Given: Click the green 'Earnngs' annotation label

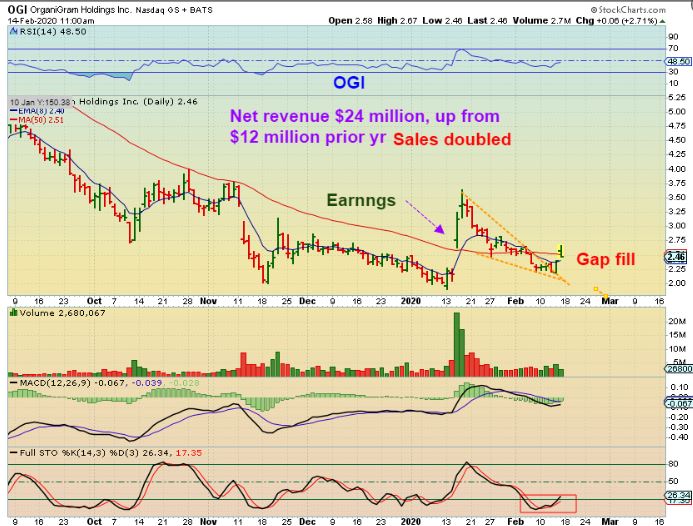Looking at the screenshot, I should [361, 200].
